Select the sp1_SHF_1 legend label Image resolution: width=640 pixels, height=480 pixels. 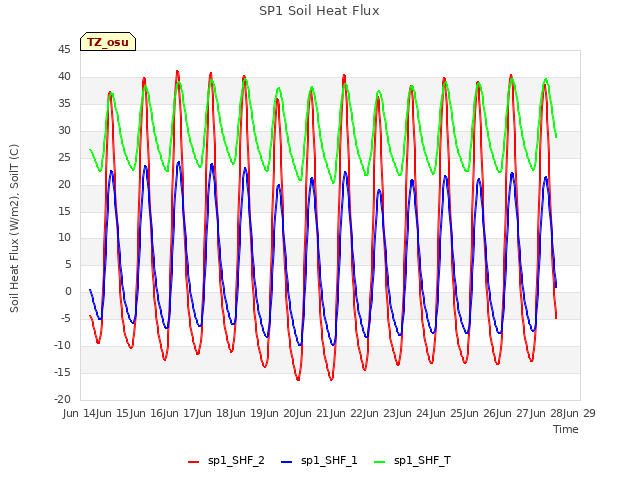point(329,460)
